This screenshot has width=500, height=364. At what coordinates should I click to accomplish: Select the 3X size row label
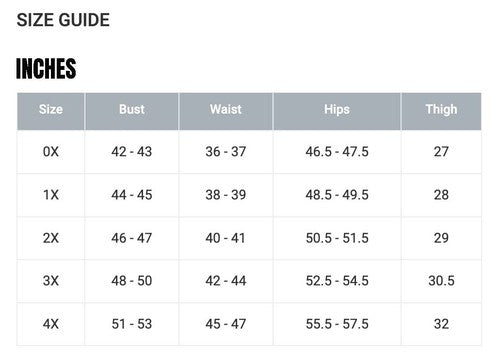point(51,281)
